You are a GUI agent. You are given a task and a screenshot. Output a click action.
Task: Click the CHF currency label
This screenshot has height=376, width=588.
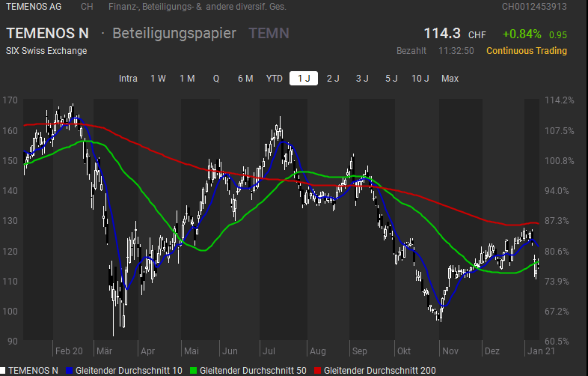point(477,35)
